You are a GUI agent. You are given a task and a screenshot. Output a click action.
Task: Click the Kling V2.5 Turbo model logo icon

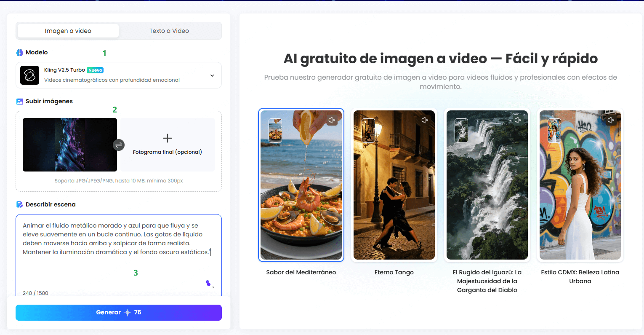point(29,75)
